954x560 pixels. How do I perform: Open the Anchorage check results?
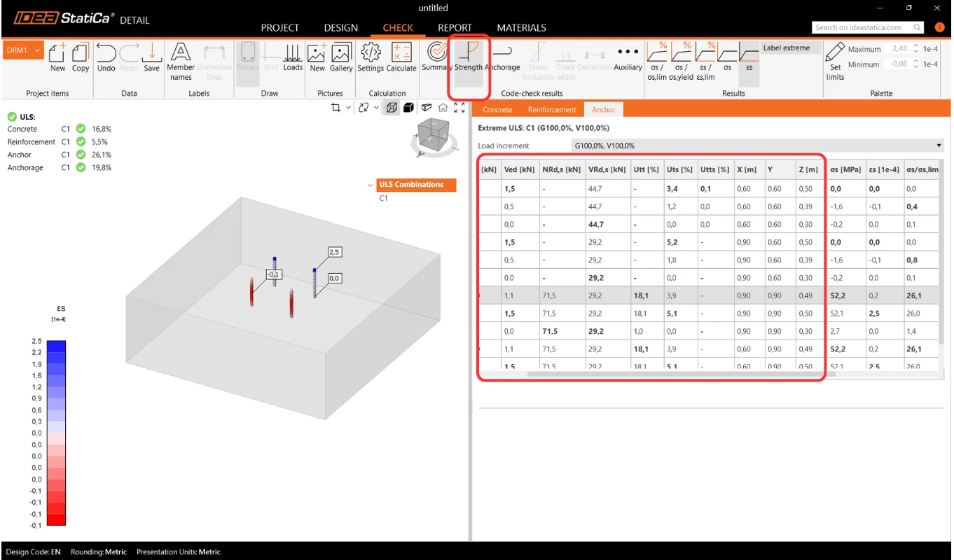(x=503, y=57)
